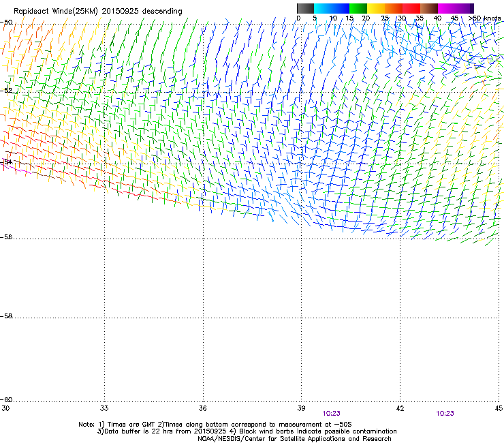Screen dimensions: 504x443
Task: Click the legend tick label 25
Action: click(385, 18)
